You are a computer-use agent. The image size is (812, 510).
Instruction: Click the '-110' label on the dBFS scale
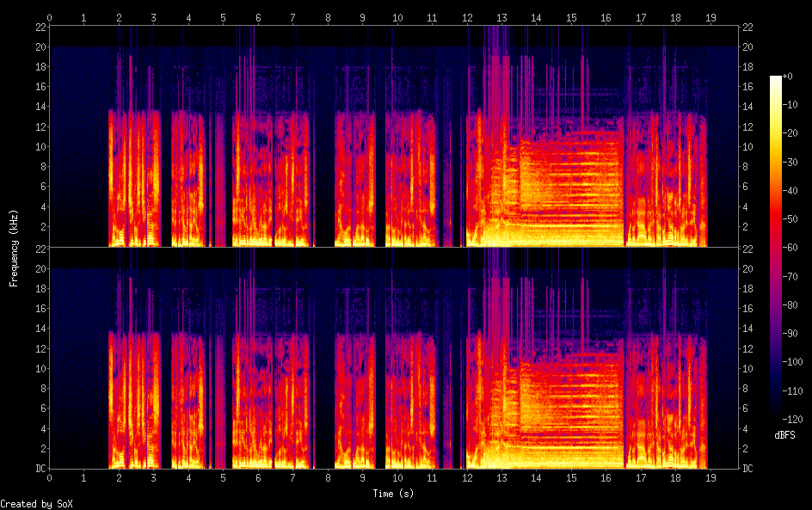[x=793, y=391]
